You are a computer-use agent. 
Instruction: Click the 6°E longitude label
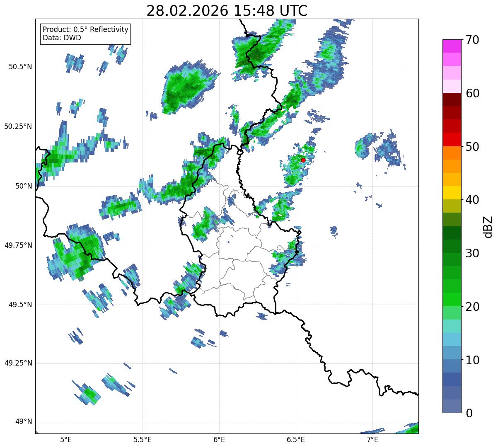(219, 440)
